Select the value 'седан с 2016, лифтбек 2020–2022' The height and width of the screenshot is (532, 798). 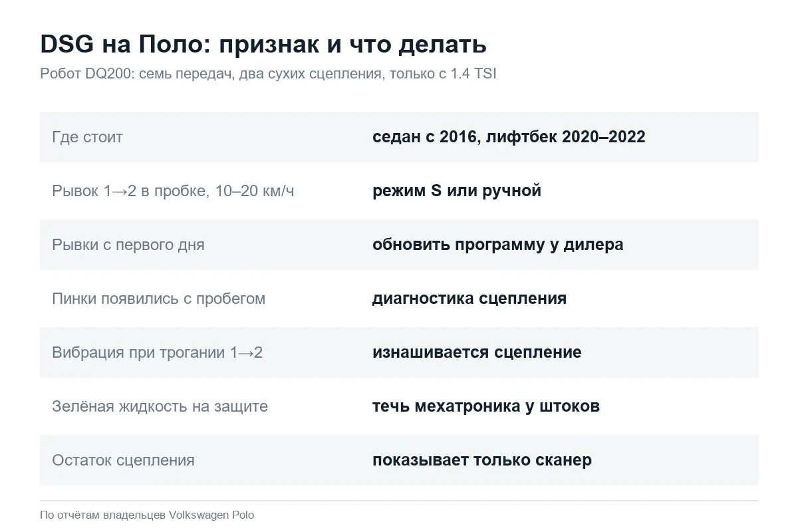(x=509, y=137)
